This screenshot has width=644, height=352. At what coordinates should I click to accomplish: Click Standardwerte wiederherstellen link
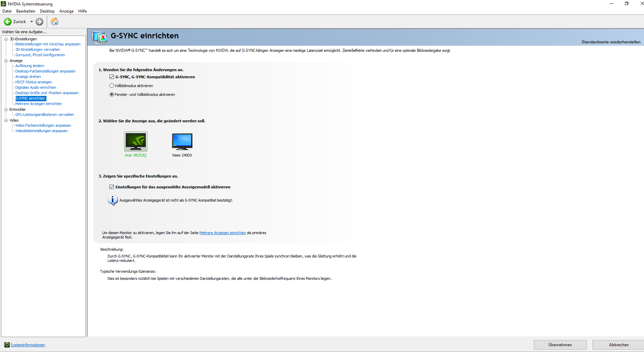[x=611, y=42]
